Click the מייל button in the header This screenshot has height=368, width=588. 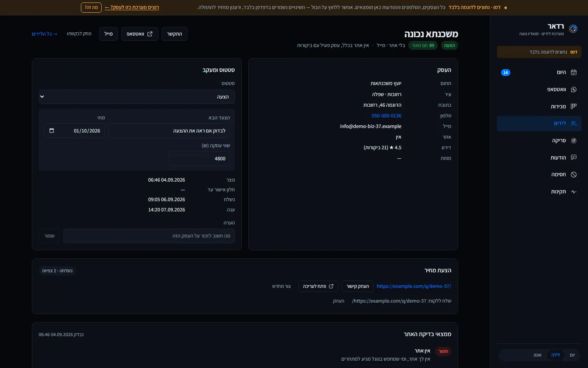click(109, 34)
